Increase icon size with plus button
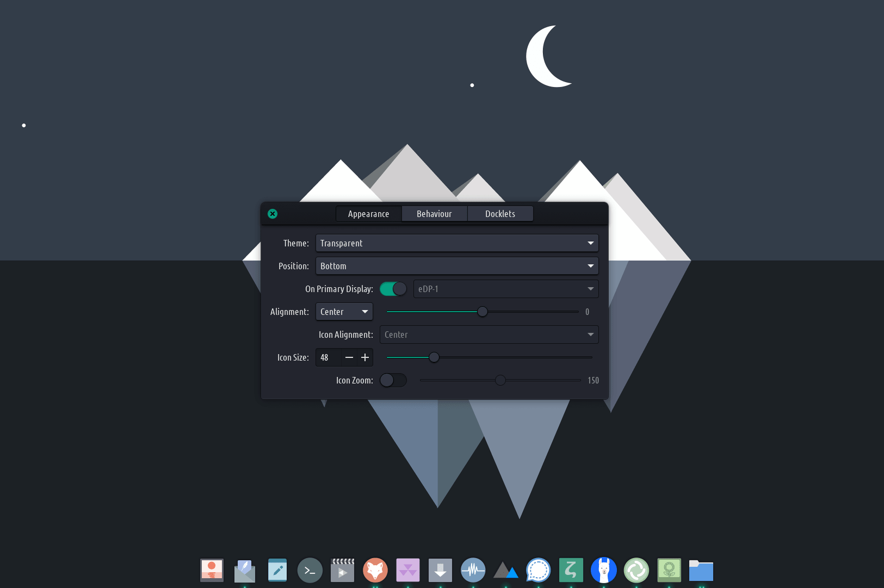Screen dimensions: 884x588 coord(365,357)
